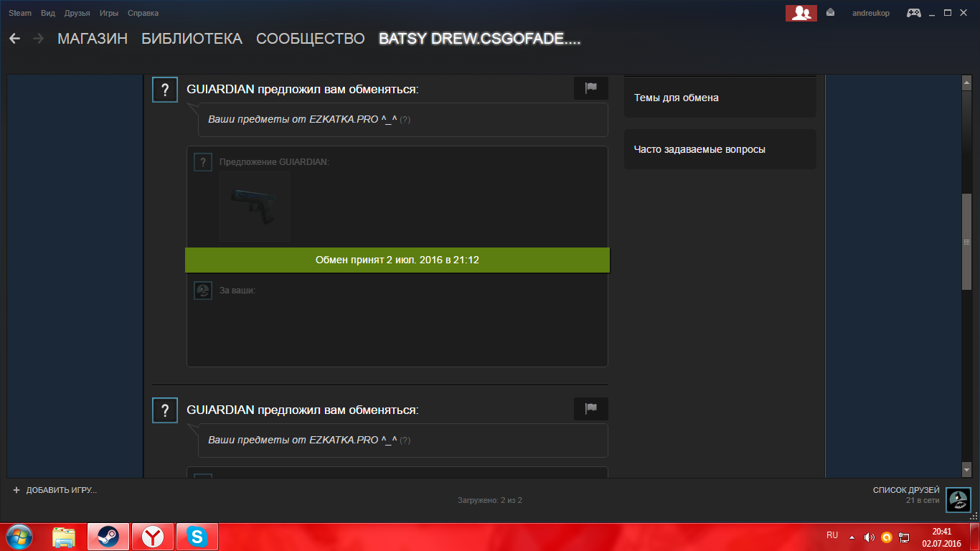Image resolution: width=980 pixels, height=551 pixels.
Task: Click Загружено: 2 из 2 downloads status
Action: tap(490, 500)
